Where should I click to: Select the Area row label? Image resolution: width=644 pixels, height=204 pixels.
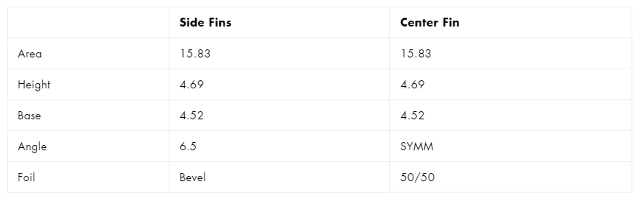(30, 54)
